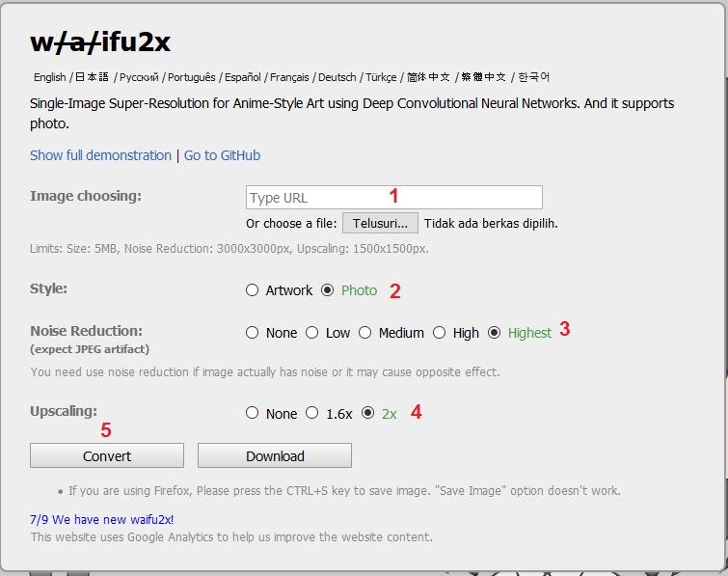Set Upscaling to 1.6x

[x=312, y=413]
